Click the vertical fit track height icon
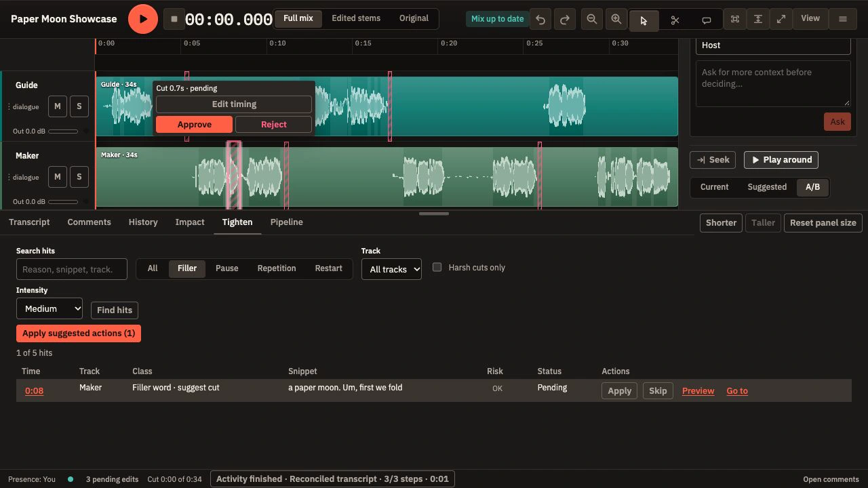 pyautogui.click(x=758, y=19)
